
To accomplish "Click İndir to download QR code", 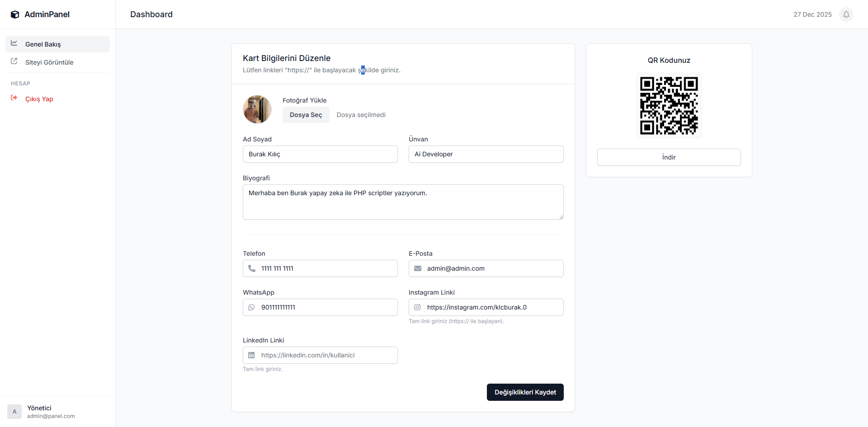I will [x=669, y=157].
